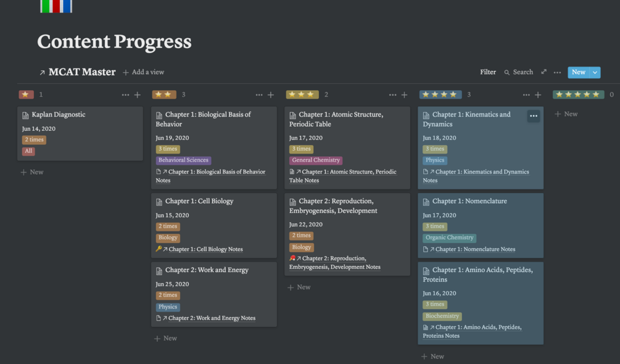Screen dimensions: 620x364
Task: Open the Kaplan Diagnostic card
Action: [59, 115]
